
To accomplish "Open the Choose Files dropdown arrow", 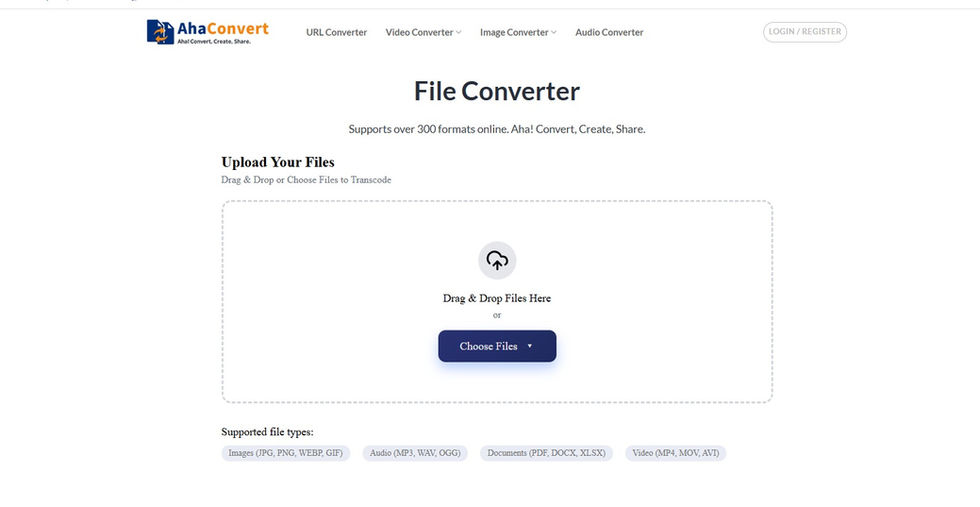I will (529, 346).
